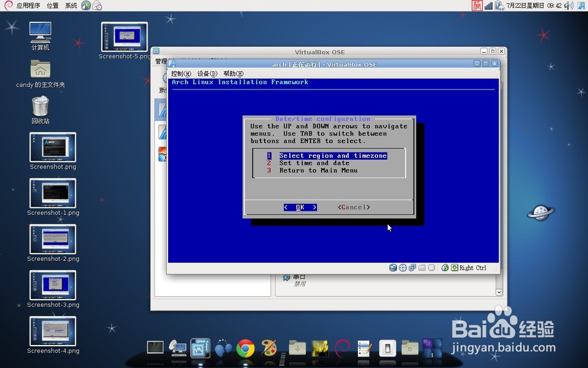This screenshot has height=368, width=588.
Task: Launch Firefox from the top panel
Action: point(86,6)
